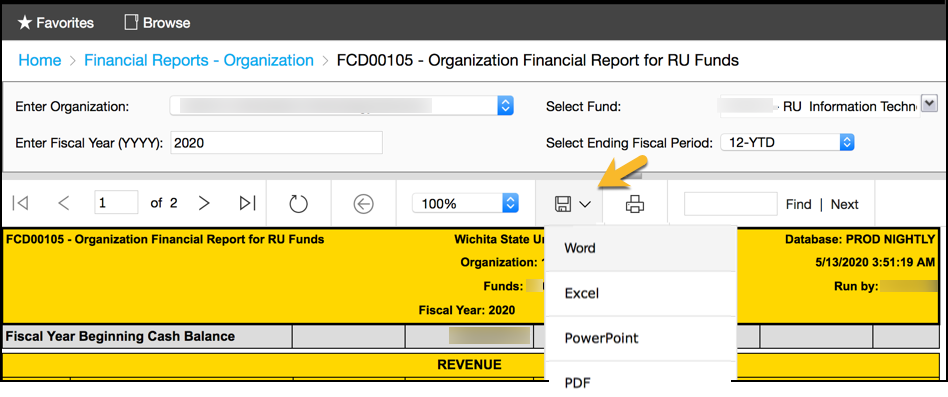This screenshot has width=948, height=397.
Task: Export report to Word
Action: coord(641,248)
